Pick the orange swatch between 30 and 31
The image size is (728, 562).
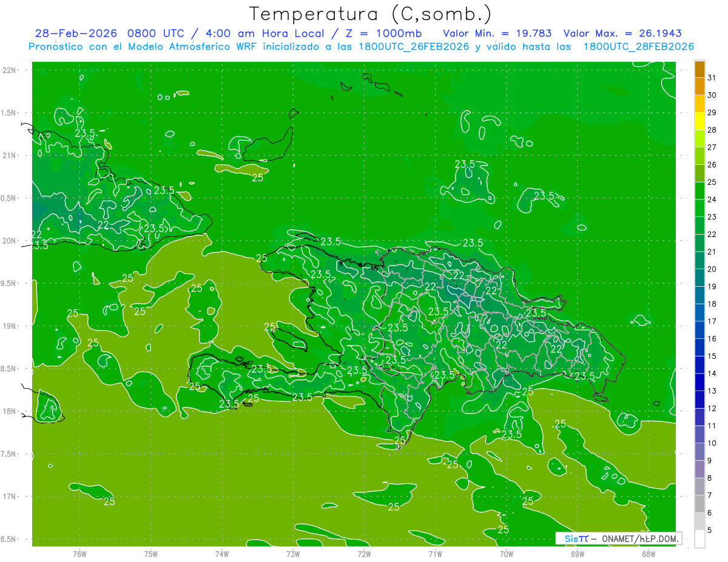click(699, 87)
